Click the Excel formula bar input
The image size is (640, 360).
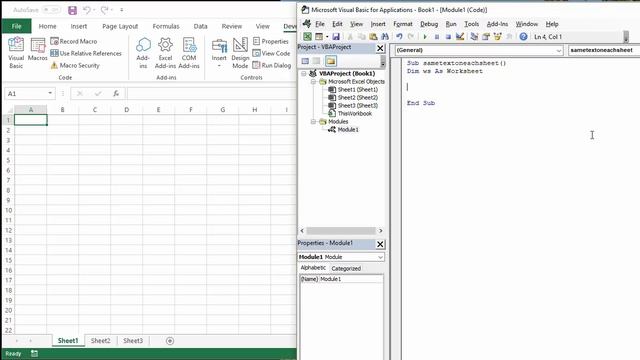pos(211,93)
